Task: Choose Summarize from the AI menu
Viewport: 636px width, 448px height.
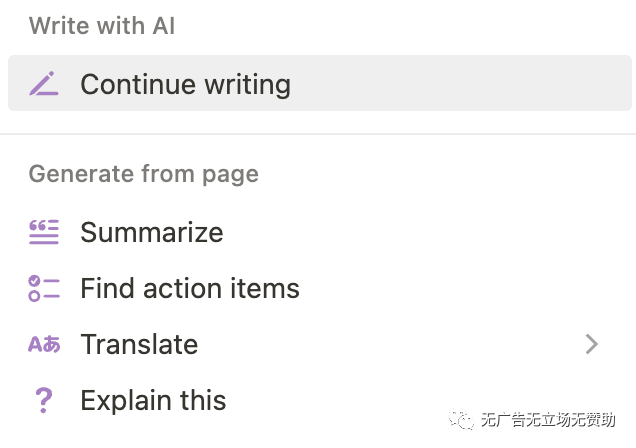Action: 152,232
